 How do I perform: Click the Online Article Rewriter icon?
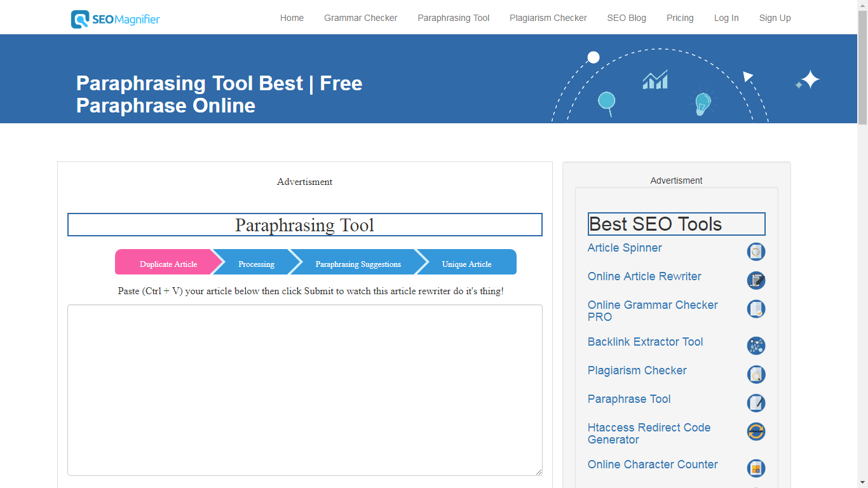(756, 280)
